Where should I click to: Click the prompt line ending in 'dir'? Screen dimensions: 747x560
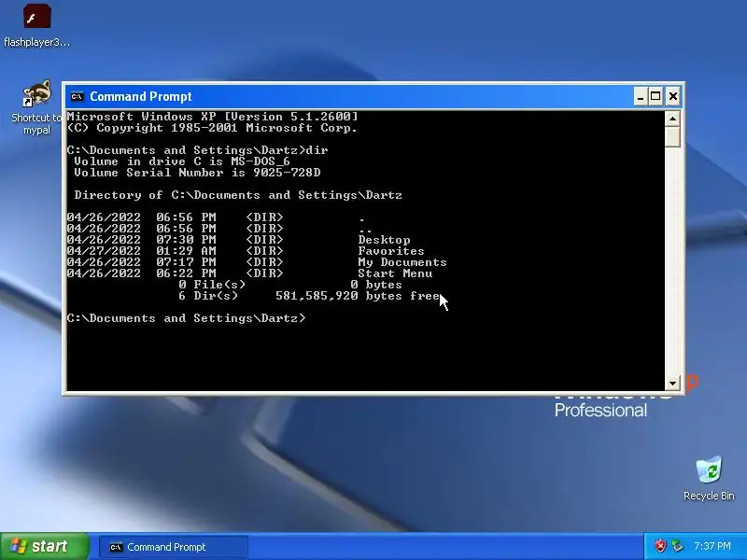pyautogui.click(x=197, y=150)
